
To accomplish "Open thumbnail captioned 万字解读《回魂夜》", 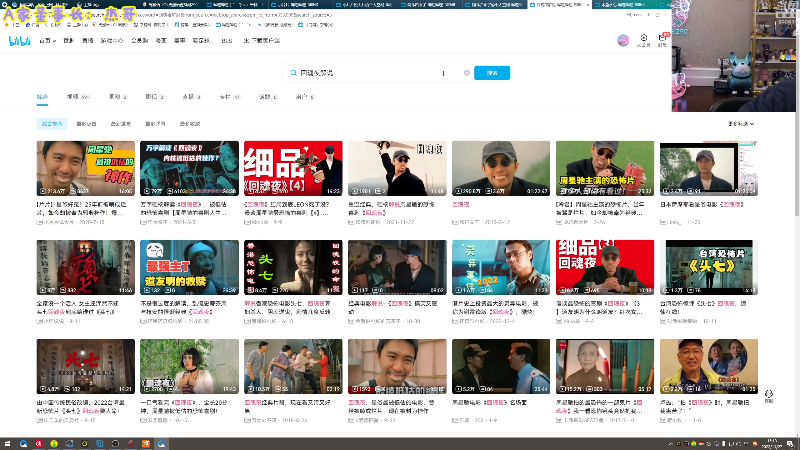I will click(189, 168).
